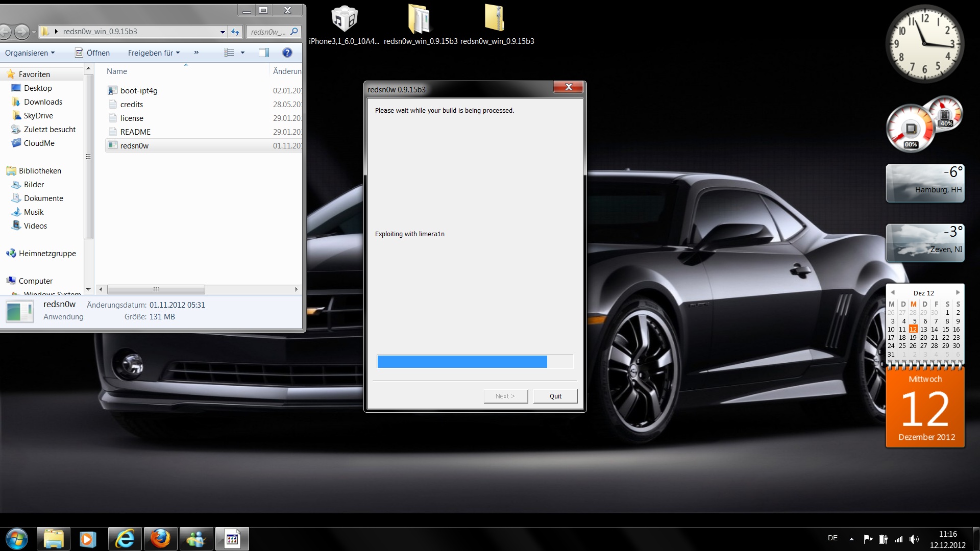
Task: Select the redsn0w_win_0.9.15b3 zip archive desktop icon
Action: (497, 26)
